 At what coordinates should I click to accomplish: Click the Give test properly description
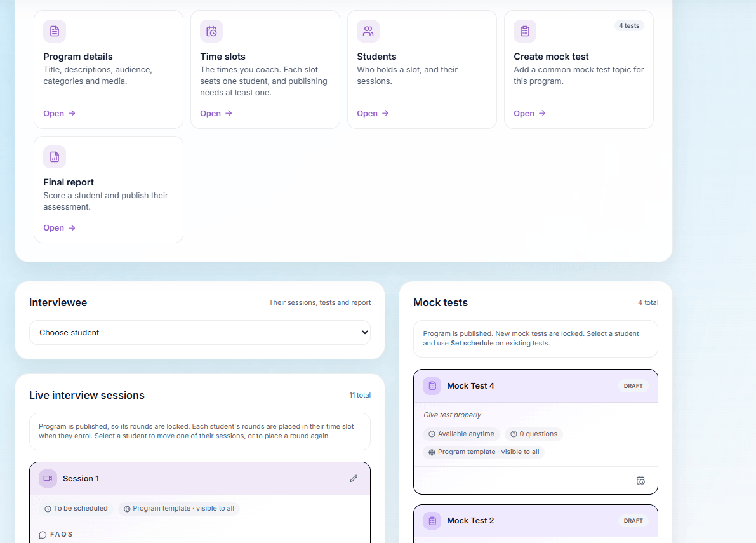click(x=452, y=415)
